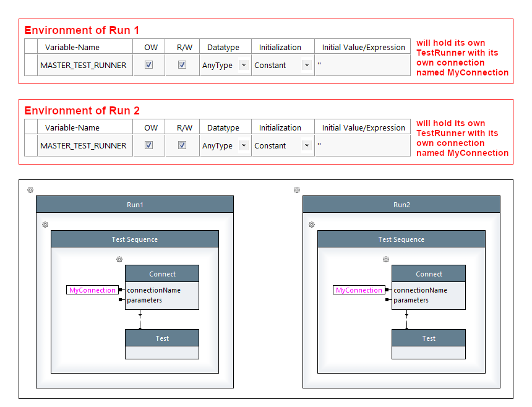Toggle R/W checkbox in Run 1 environment
Screen dimensions: 532x407
pos(182,65)
